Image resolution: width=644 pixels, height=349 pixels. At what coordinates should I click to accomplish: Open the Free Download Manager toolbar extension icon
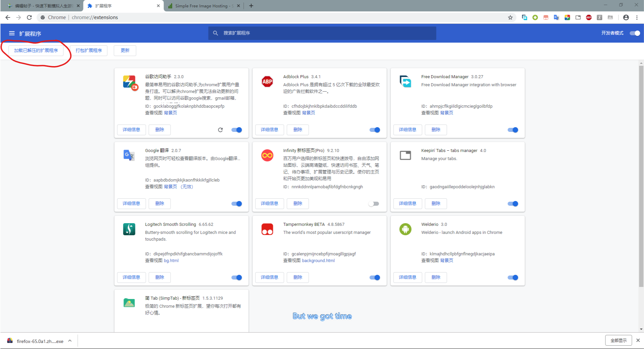pyautogui.click(x=525, y=17)
